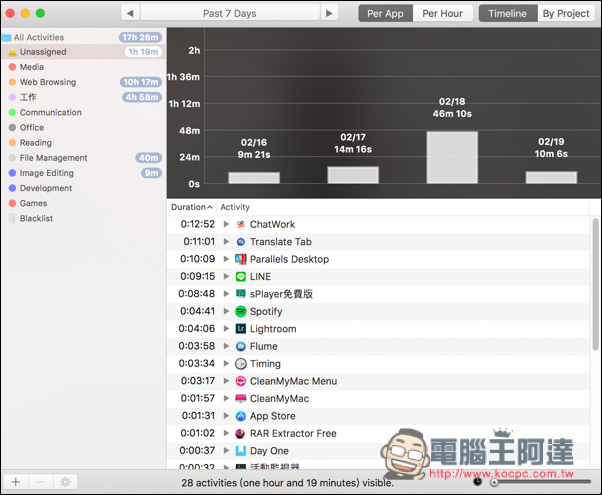Select the 02/18 bar in chart
This screenshot has height=495, width=602.
click(x=452, y=157)
